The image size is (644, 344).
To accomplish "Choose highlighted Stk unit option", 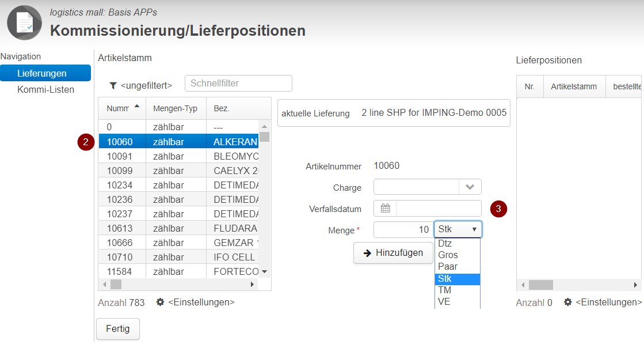I will 457,279.
